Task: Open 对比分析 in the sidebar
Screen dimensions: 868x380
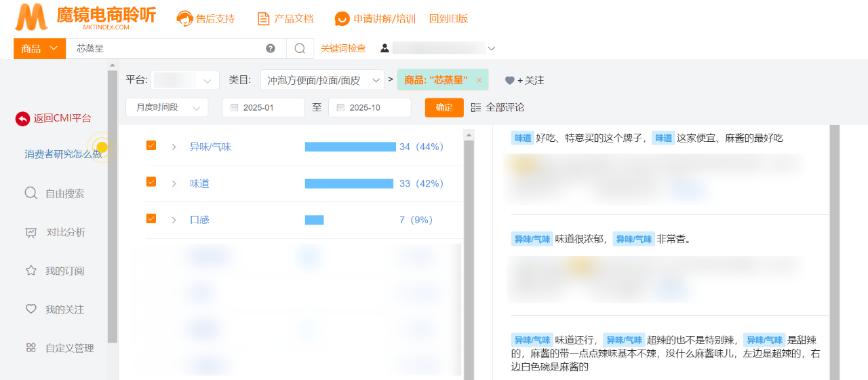Action: coord(65,232)
